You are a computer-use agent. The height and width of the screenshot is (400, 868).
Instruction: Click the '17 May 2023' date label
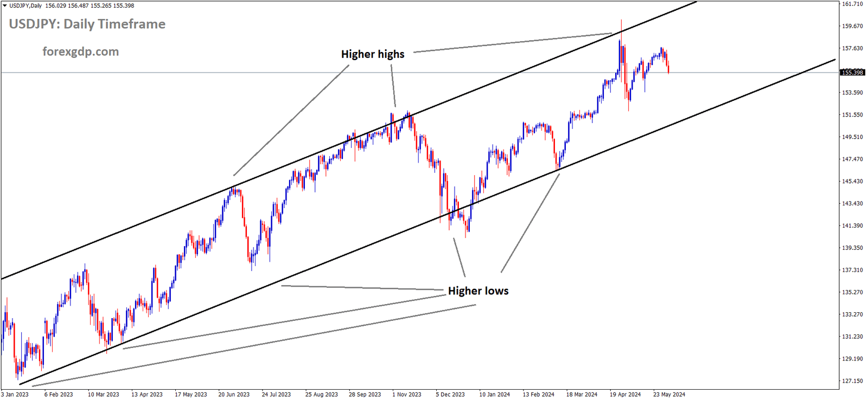191,395
